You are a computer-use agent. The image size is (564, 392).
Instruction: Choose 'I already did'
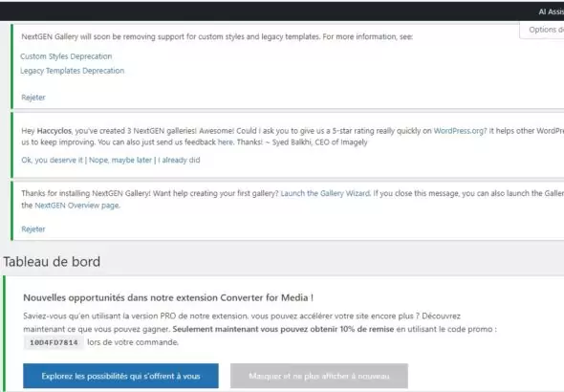(179, 160)
